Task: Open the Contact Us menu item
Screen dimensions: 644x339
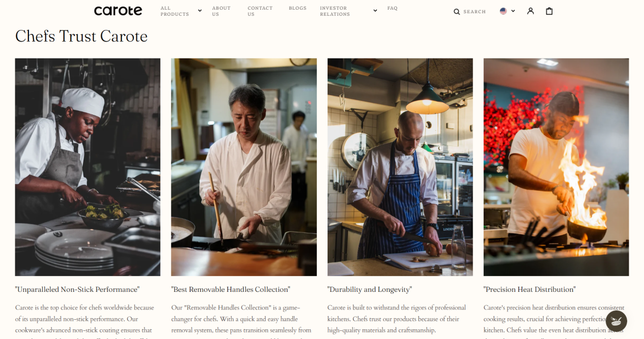Action: (x=260, y=11)
